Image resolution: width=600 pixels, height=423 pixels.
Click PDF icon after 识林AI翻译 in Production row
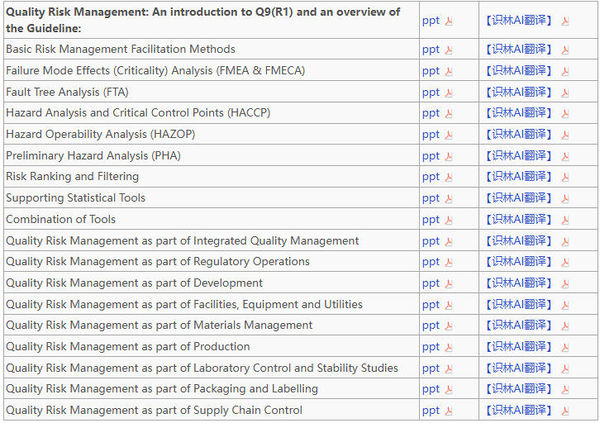[565, 347]
